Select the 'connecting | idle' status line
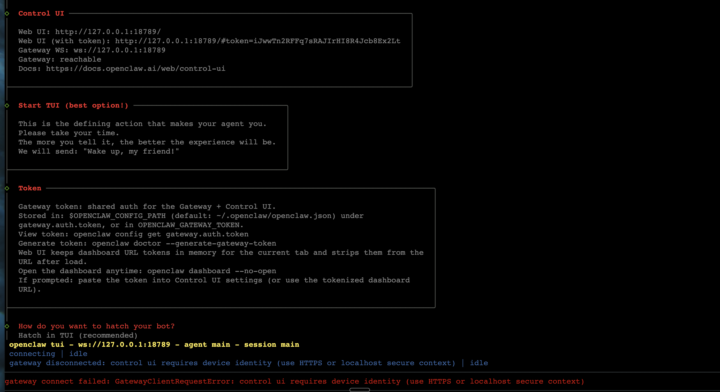This screenshot has height=392, width=720. pos(48,353)
